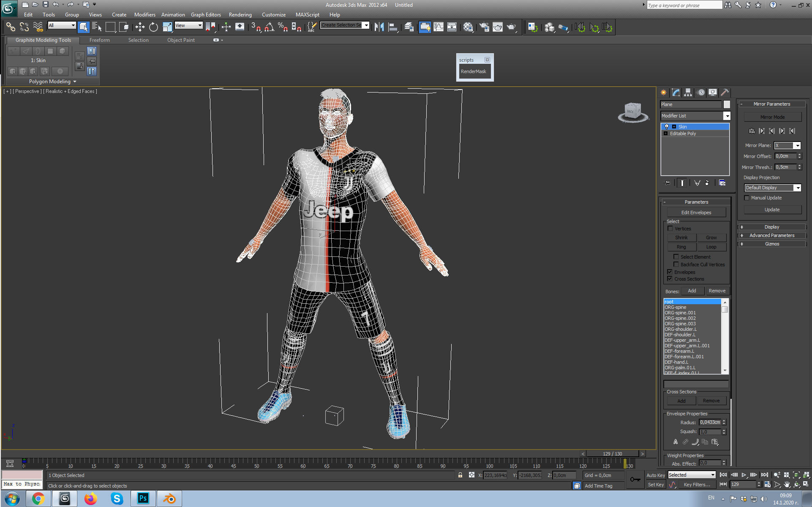812x507 pixels.
Task: Open the MAXScript menu
Action: pos(307,14)
